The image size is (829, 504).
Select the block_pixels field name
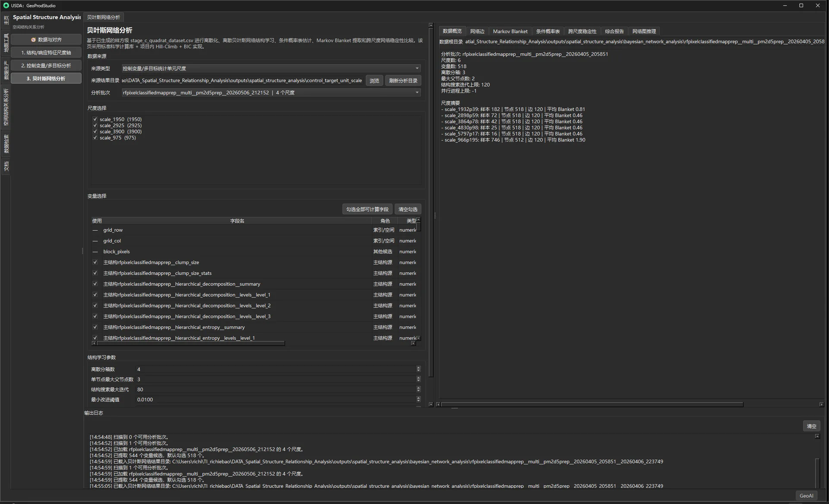pos(117,252)
